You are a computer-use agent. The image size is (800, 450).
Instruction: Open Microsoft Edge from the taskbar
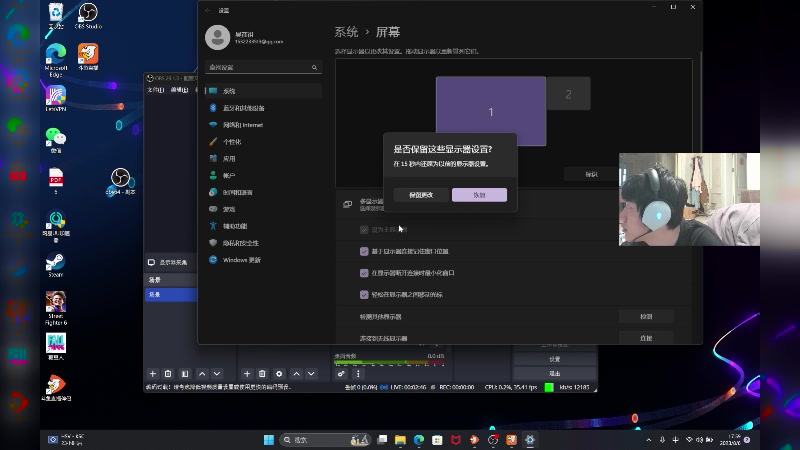point(419,440)
